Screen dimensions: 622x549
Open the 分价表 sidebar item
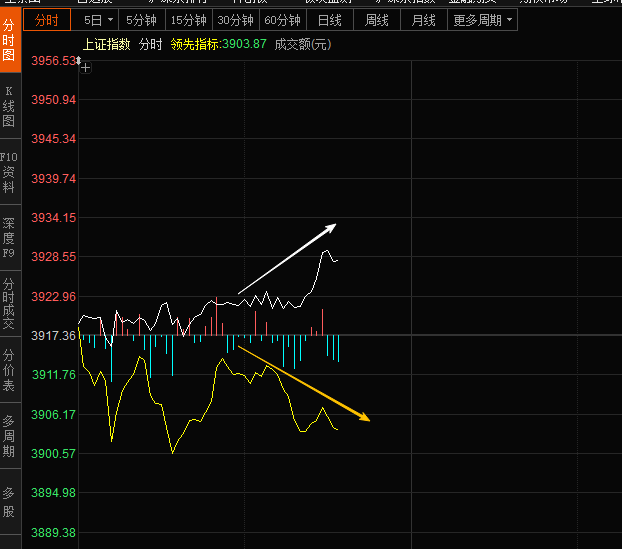coord(9,371)
